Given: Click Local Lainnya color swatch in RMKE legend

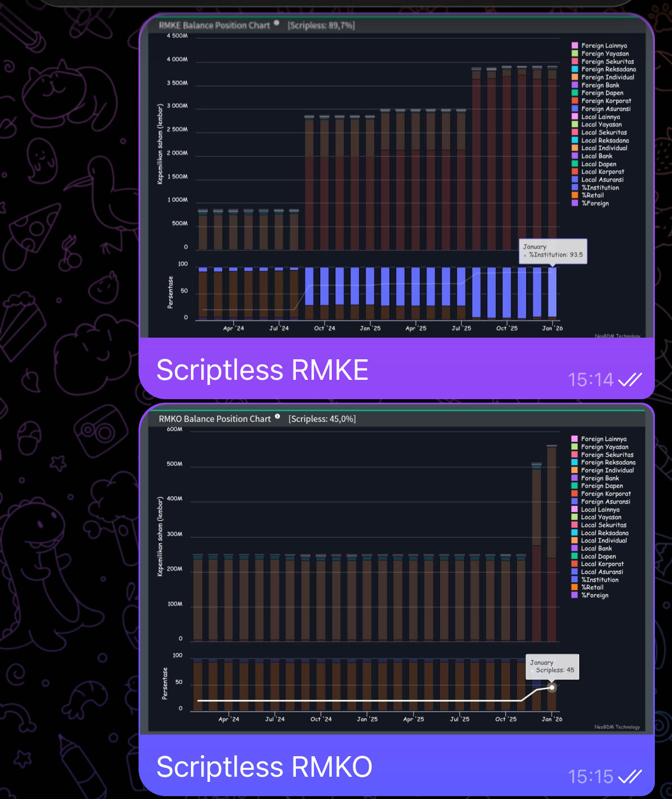Looking at the screenshot, I should pos(575,116).
